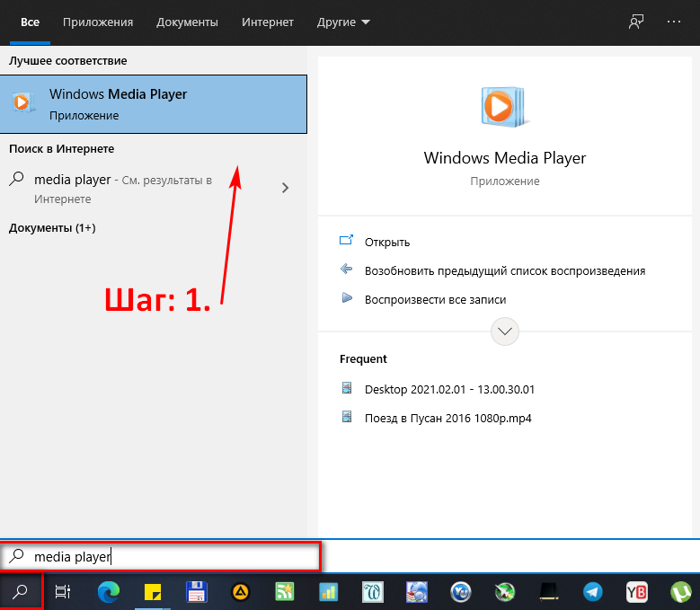Click the Desktop 2021.02.01 video file icon
The height and width of the screenshot is (610, 700).
pyautogui.click(x=347, y=387)
